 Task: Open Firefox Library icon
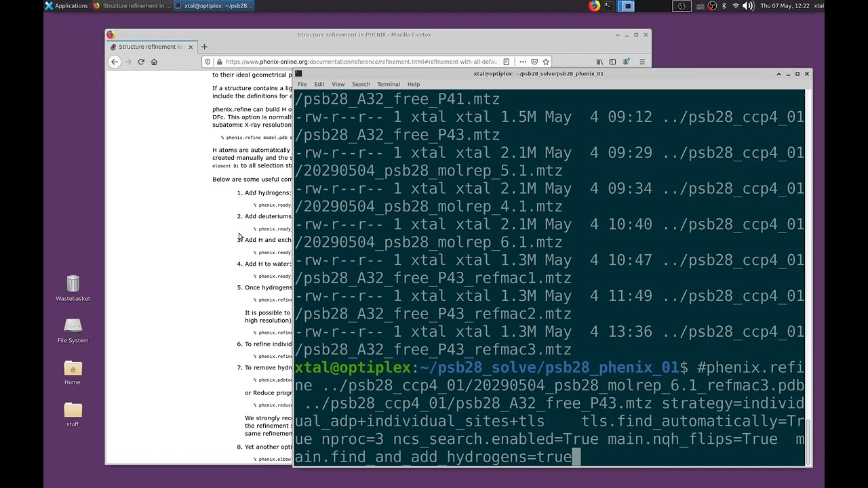pyautogui.click(x=599, y=62)
